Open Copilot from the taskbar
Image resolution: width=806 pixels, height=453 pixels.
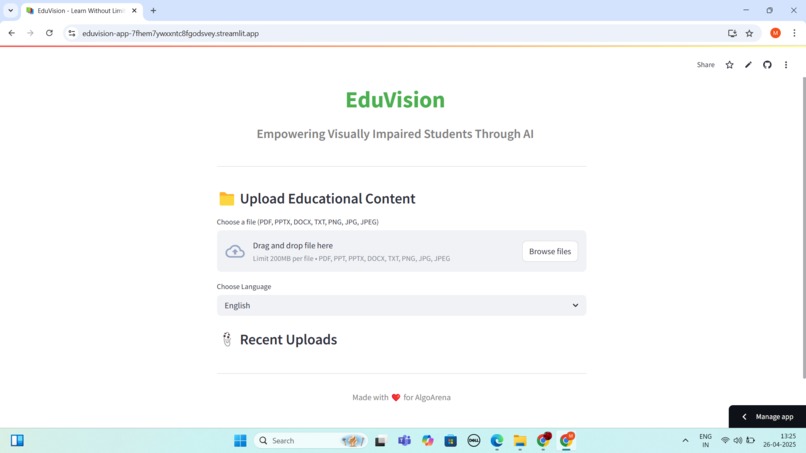click(x=428, y=441)
